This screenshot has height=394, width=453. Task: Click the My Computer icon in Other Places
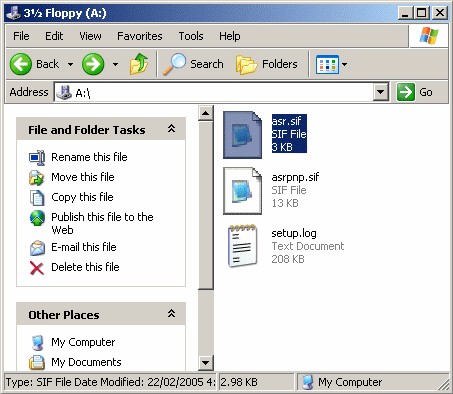37,343
